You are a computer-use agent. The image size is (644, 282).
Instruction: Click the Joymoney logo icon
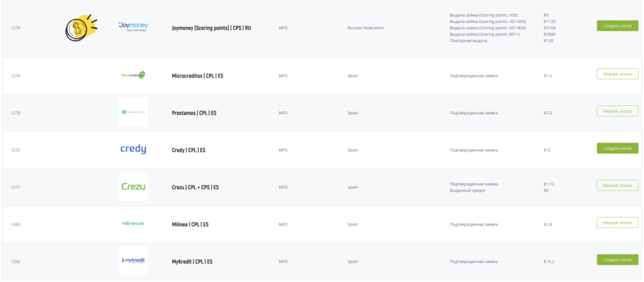click(133, 27)
